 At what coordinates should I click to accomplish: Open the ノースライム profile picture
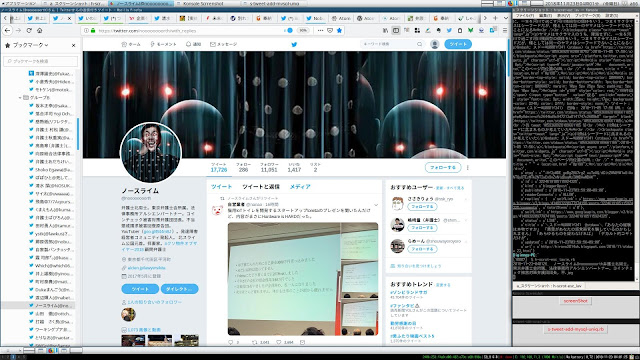pyautogui.click(x=151, y=152)
